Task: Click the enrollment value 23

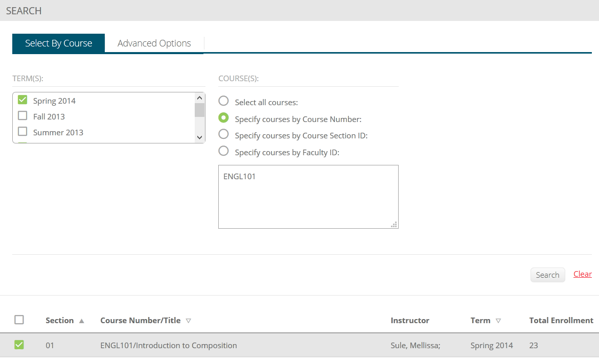Action: click(x=534, y=345)
